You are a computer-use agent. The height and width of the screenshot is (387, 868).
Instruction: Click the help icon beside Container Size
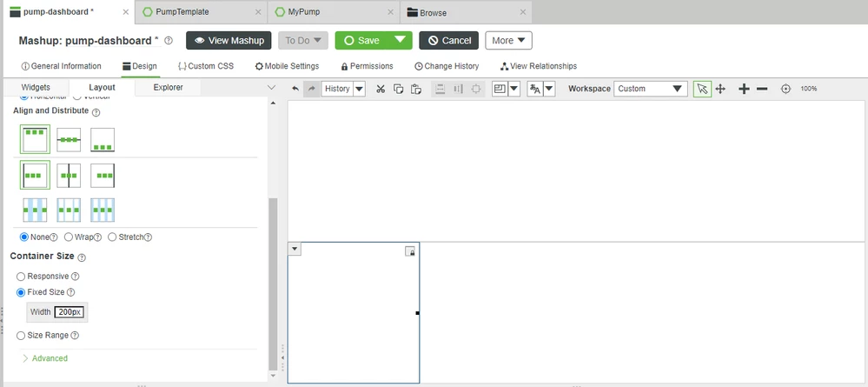(82, 257)
